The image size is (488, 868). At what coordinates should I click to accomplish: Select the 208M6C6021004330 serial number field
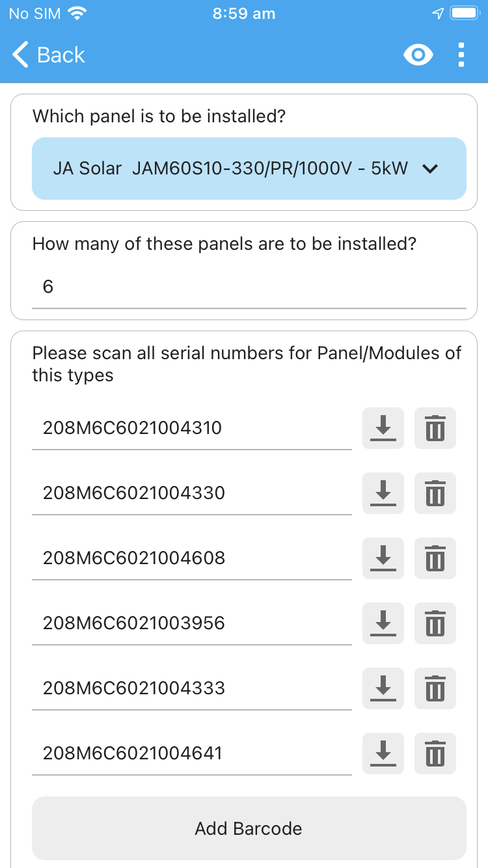(x=192, y=493)
